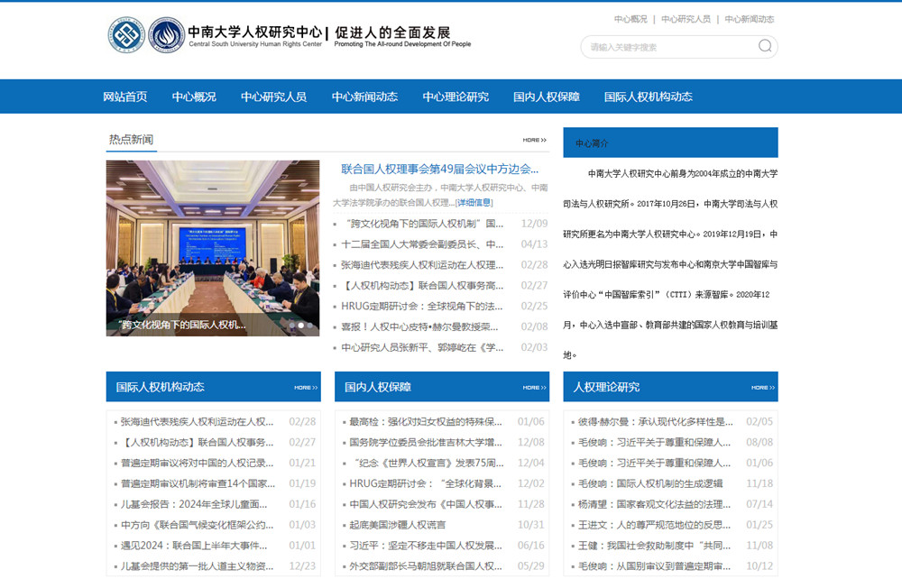Open 中心理论研究 navigation menu item
Screen dimensions: 902x588
tap(456, 96)
